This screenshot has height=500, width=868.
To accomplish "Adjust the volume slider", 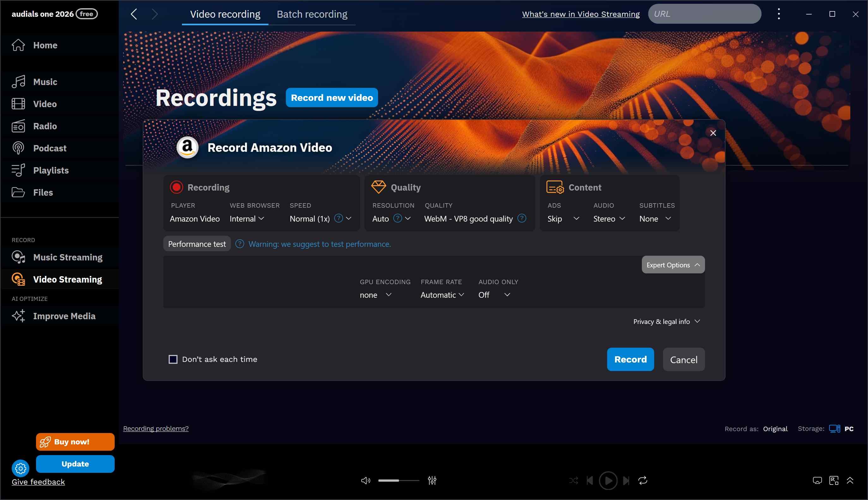I will pos(398,480).
